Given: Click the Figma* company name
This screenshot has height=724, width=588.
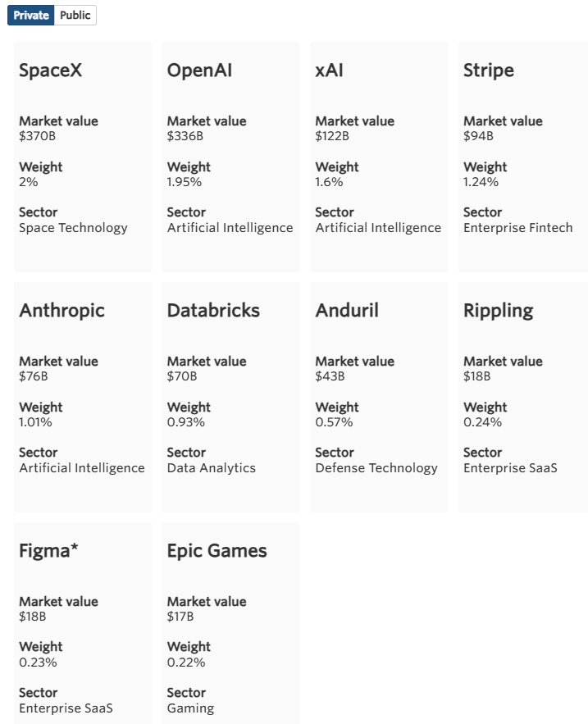Looking at the screenshot, I should coord(48,551).
